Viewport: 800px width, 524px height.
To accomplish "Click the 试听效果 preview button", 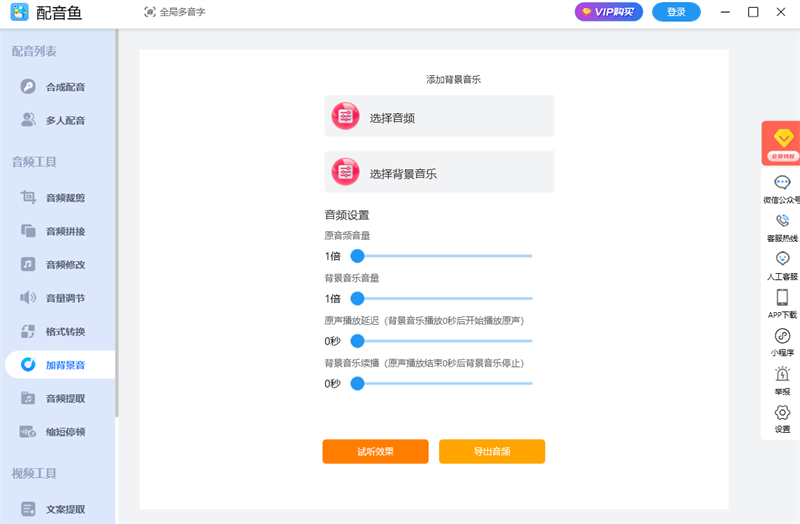I will pyautogui.click(x=375, y=451).
